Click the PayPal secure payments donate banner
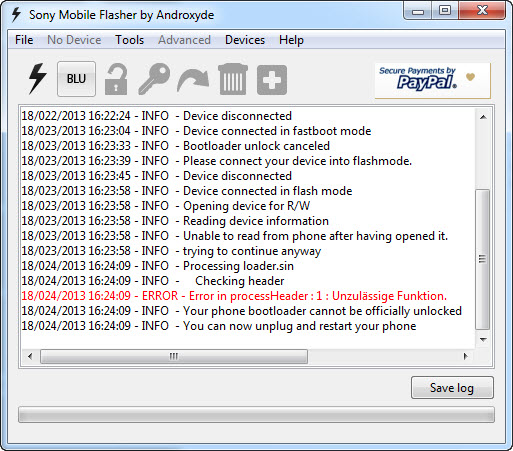The image size is (513, 451). (x=433, y=80)
